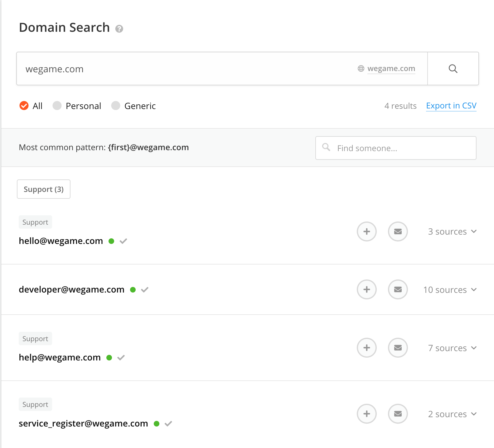Viewport: 494px width, 448px height.
Task: Add developer@wegame.com with the plus icon
Action: (367, 289)
